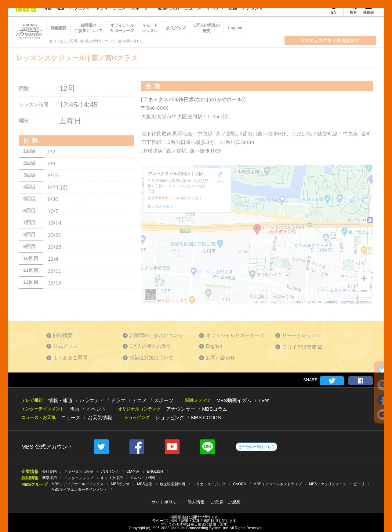Click 感染症対策について header link

coord(98,41)
